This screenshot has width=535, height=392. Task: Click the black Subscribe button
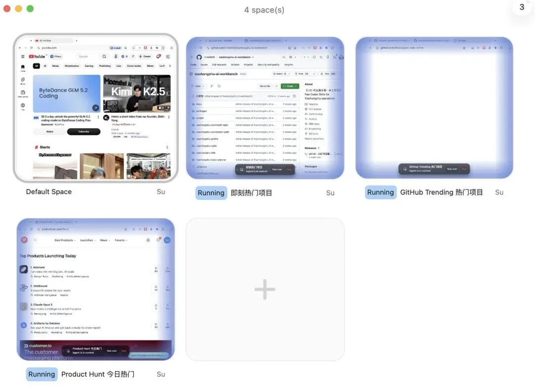(x=84, y=132)
